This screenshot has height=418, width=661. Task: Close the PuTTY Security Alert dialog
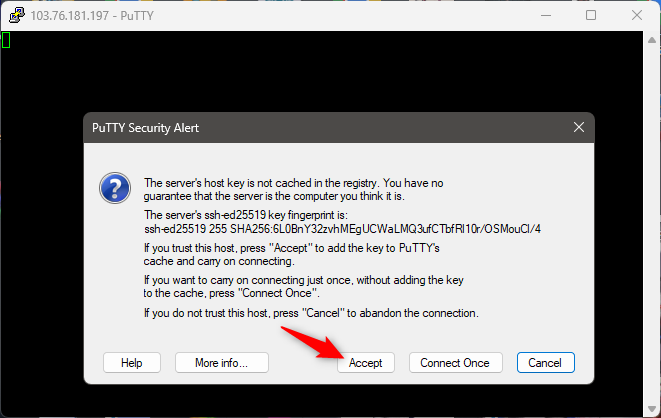pos(579,127)
